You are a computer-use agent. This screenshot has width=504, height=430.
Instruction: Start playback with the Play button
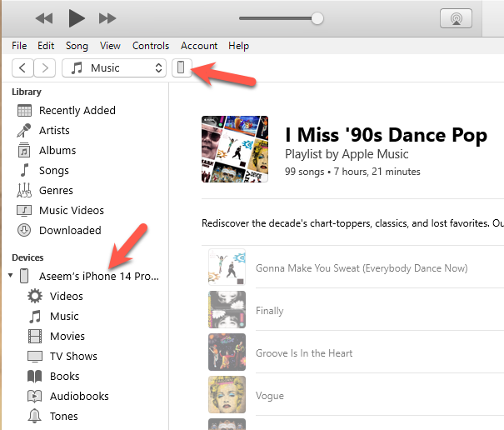[x=77, y=18]
